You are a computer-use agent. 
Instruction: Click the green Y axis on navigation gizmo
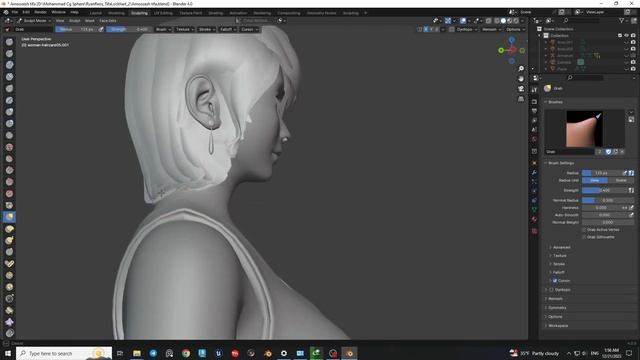point(501,50)
